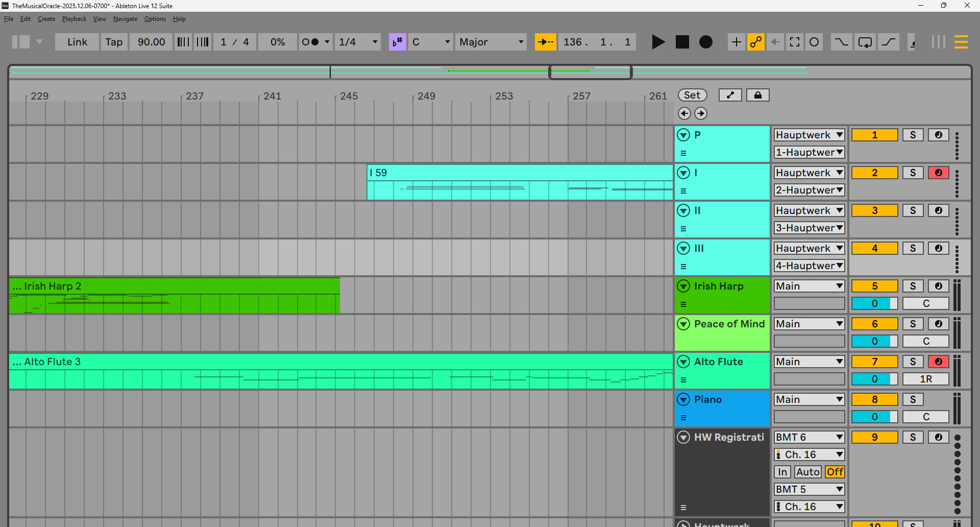Open Hauptwerk output dropdown on track P
Viewport: 980px width, 527px height.
click(x=810, y=135)
